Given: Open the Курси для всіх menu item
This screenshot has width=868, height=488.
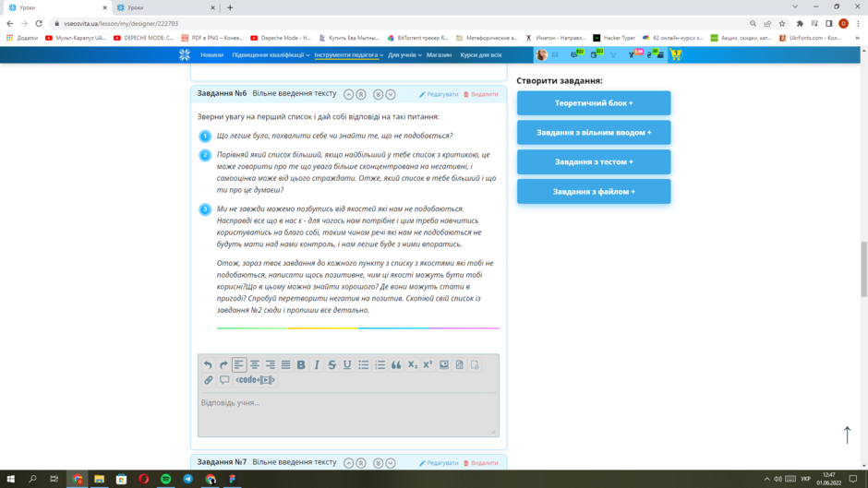Looking at the screenshot, I should [x=481, y=54].
